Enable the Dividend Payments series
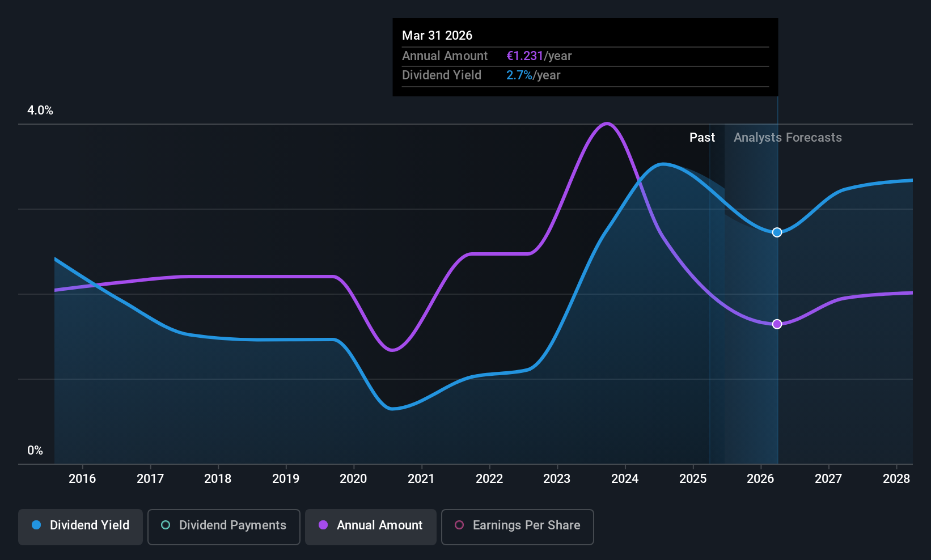 (x=224, y=527)
